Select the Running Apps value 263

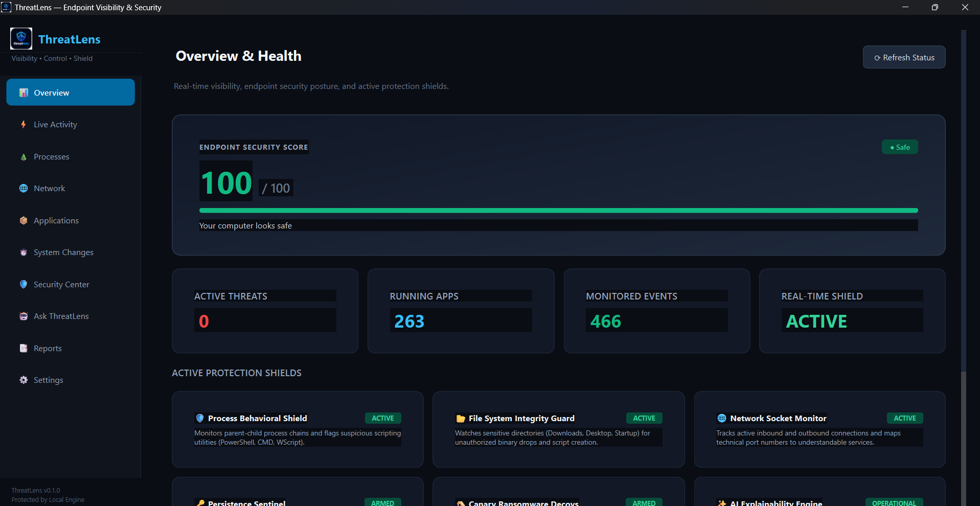(409, 321)
